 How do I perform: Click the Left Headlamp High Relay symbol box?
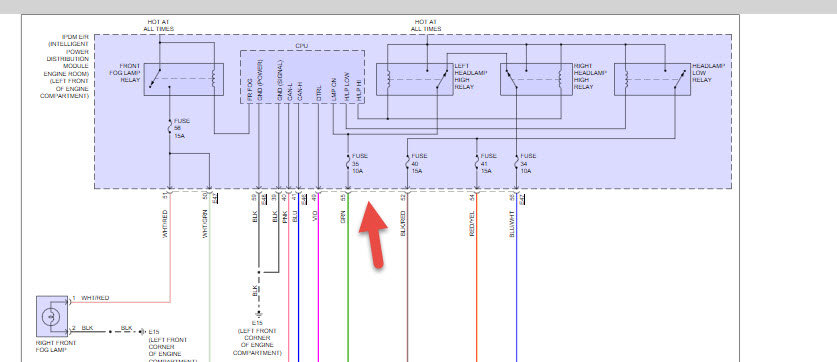click(x=414, y=80)
